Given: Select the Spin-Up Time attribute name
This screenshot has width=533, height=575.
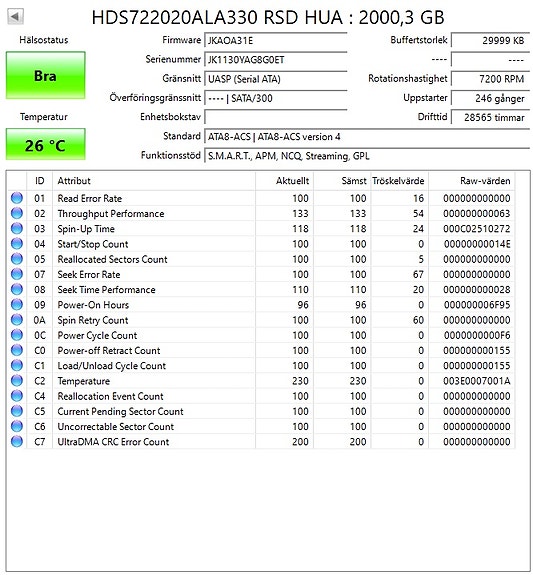Looking at the screenshot, I should 86,229.
